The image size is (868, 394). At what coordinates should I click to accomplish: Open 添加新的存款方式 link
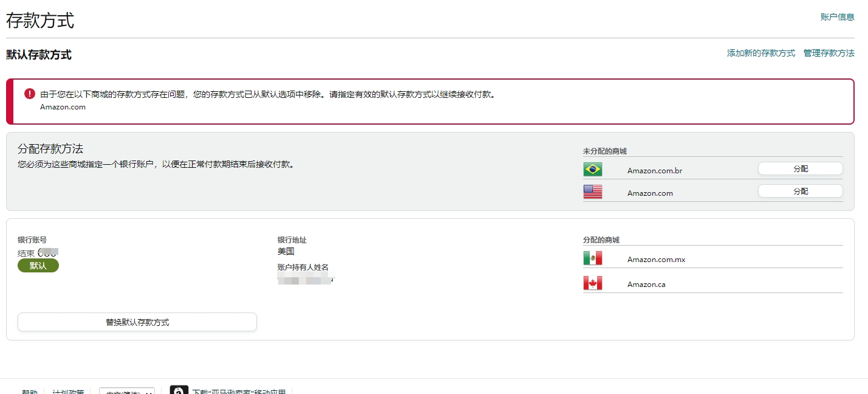point(761,53)
